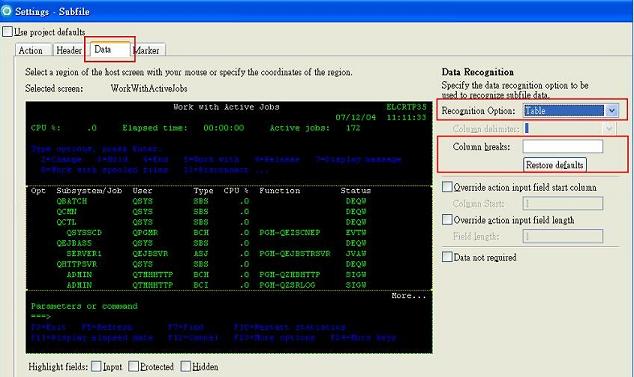Screen dimensions: 634x377
Task: Click the EVTW status value
Action: click(356, 233)
